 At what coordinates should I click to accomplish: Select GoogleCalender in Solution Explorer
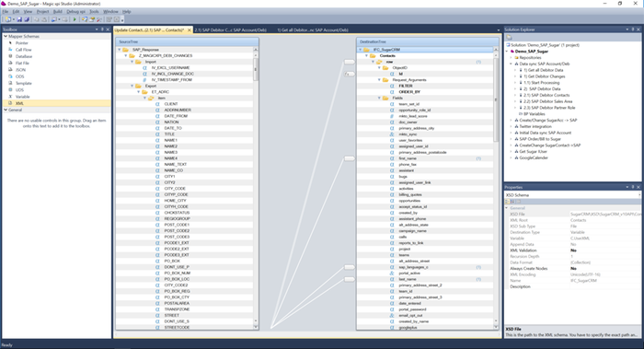(534, 157)
